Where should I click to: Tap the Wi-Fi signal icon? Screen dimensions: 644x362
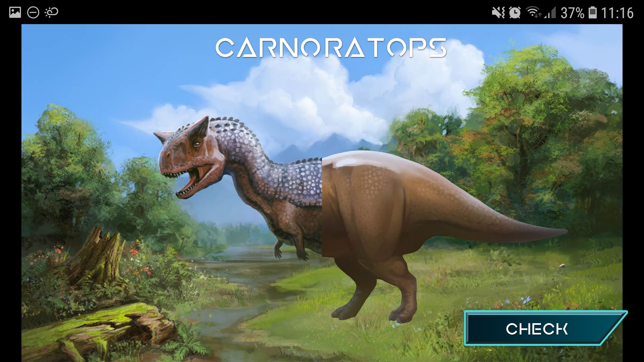(532, 13)
